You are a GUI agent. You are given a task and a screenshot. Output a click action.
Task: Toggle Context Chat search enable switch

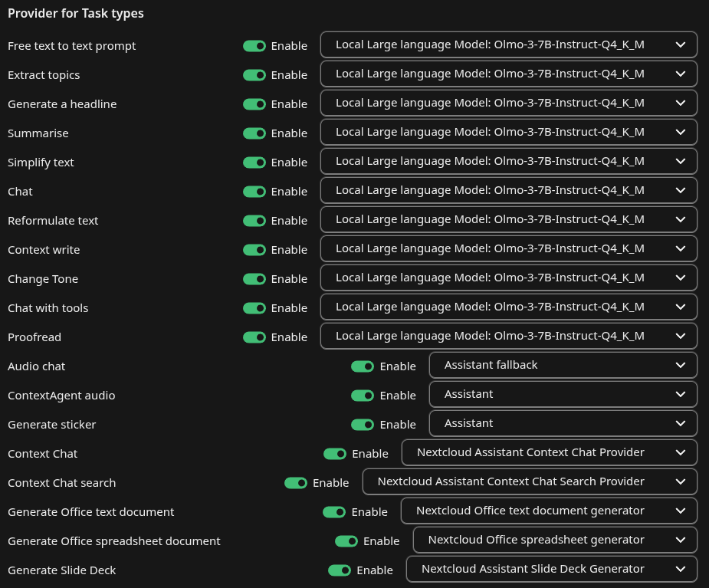tap(296, 483)
